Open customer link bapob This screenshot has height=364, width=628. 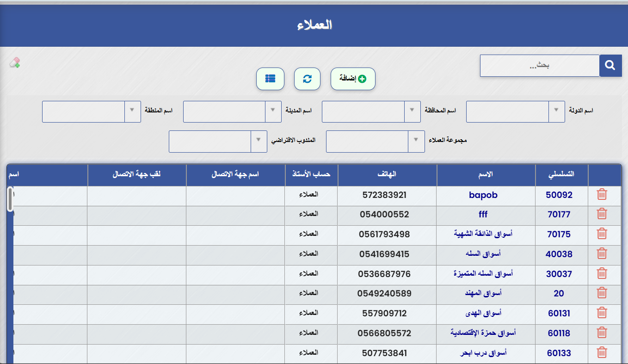pyautogui.click(x=483, y=195)
